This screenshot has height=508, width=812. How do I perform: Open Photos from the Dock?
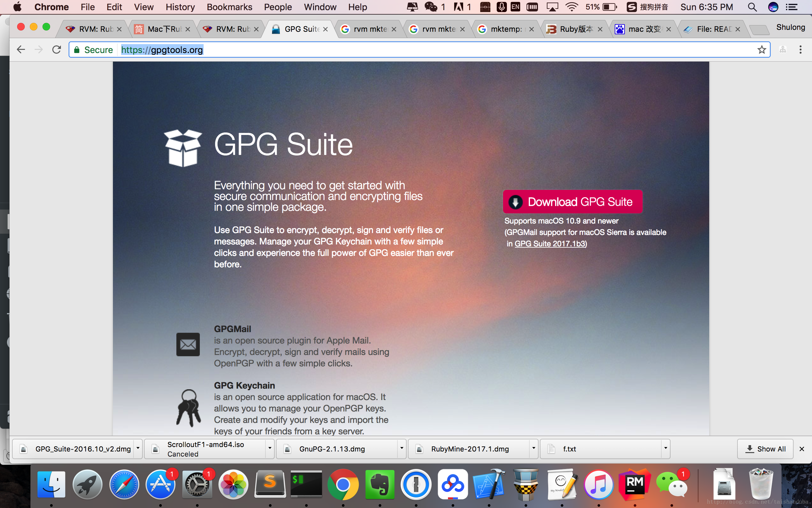(233, 484)
